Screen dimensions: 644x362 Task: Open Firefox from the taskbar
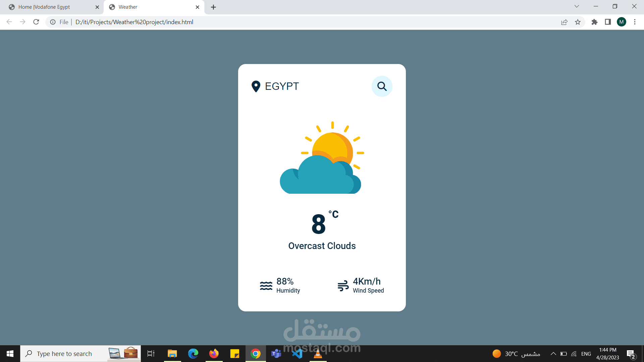pyautogui.click(x=214, y=353)
